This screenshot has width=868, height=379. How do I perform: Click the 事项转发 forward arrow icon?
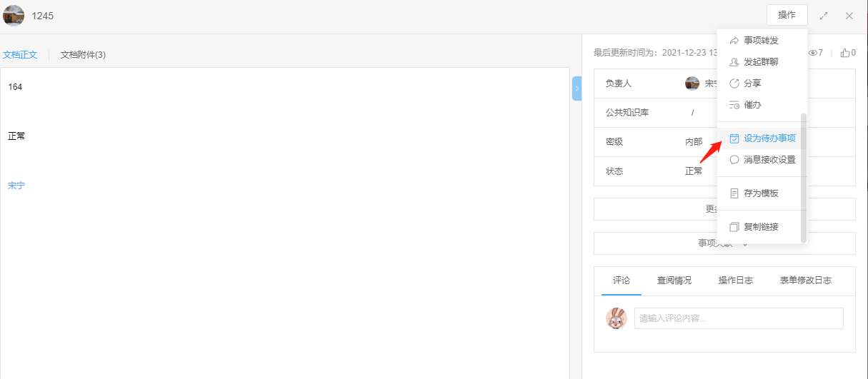point(734,41)
